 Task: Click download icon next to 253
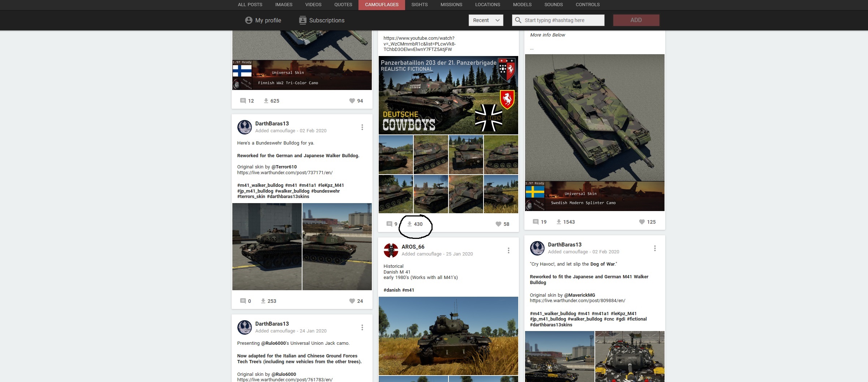click(263, 301)
